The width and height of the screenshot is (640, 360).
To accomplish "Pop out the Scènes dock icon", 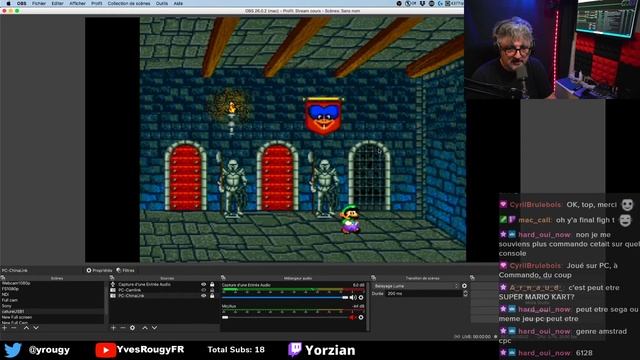I will [3, 278].
